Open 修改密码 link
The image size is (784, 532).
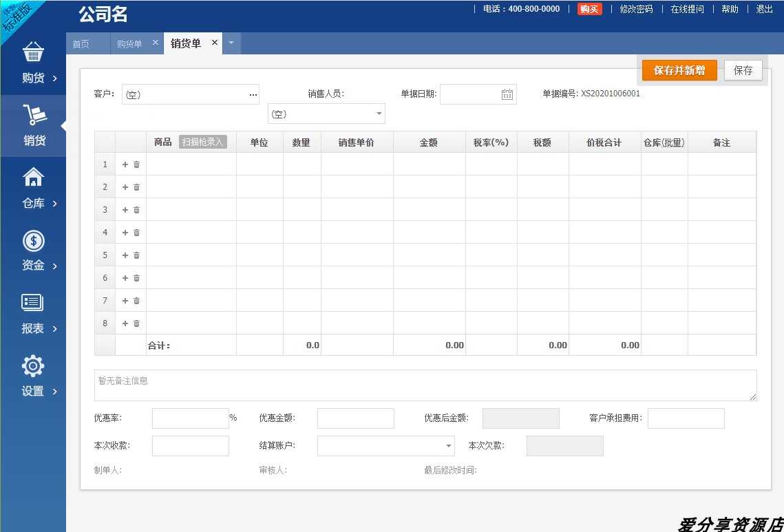click(x=636, y=9)
